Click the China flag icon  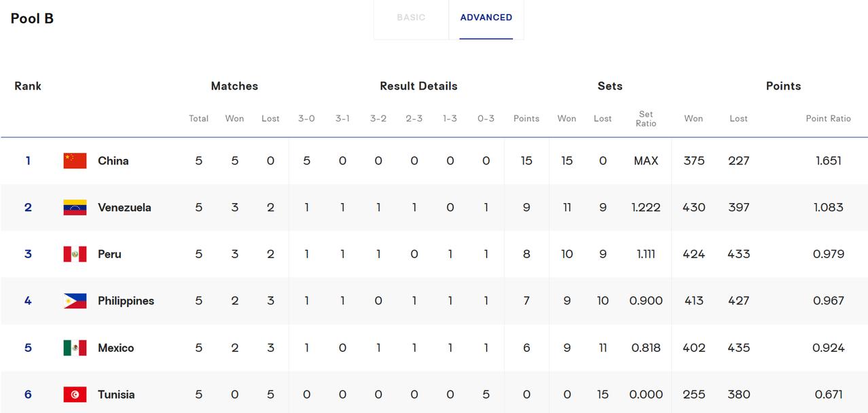(x=75, y=161)
